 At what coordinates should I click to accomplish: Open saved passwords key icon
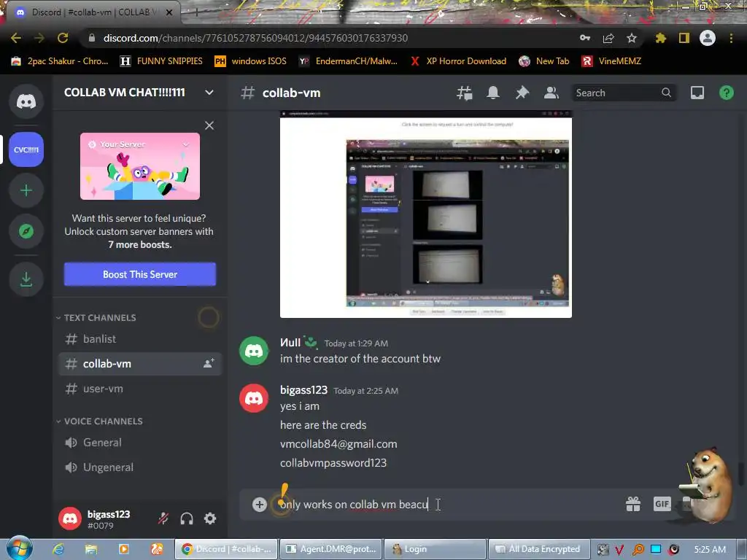tap(585, 38)
